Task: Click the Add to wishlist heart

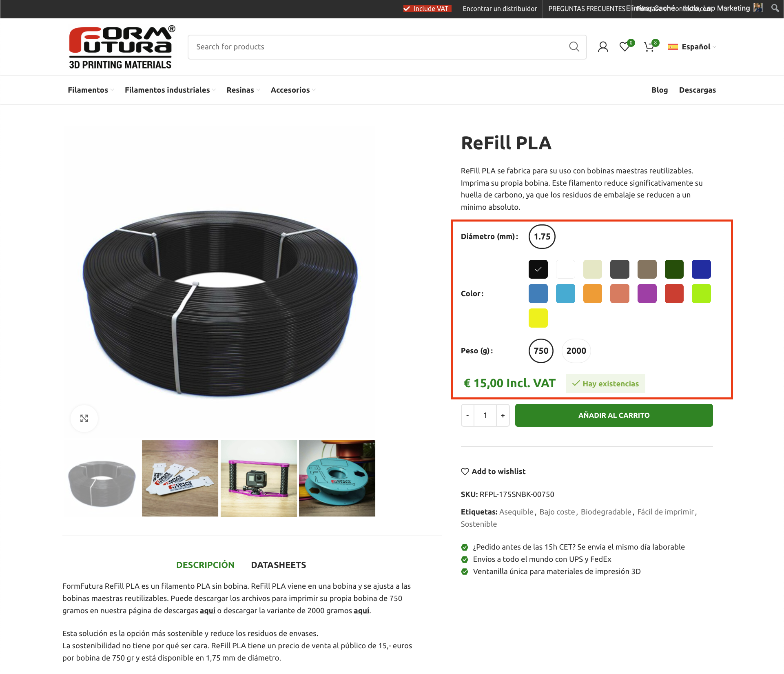Action: [x=465, y=472]
